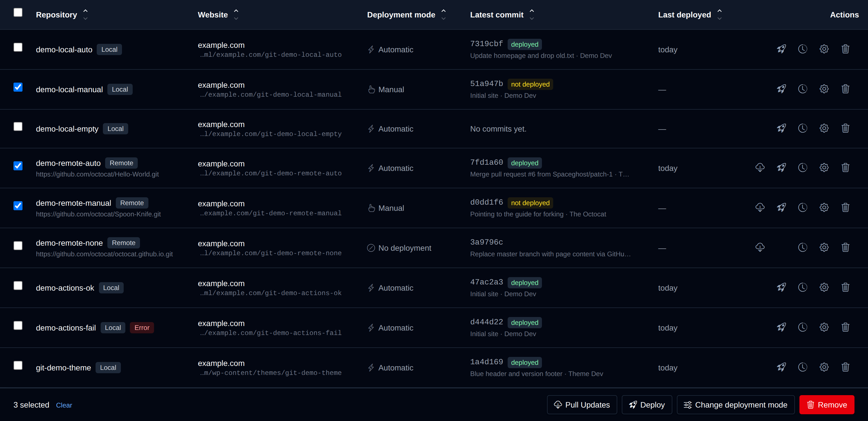The height and width of the screenshot is (421, 868).
Task: Deploy demo-actions-fail using its rocket icon
Action: (781, 327)
